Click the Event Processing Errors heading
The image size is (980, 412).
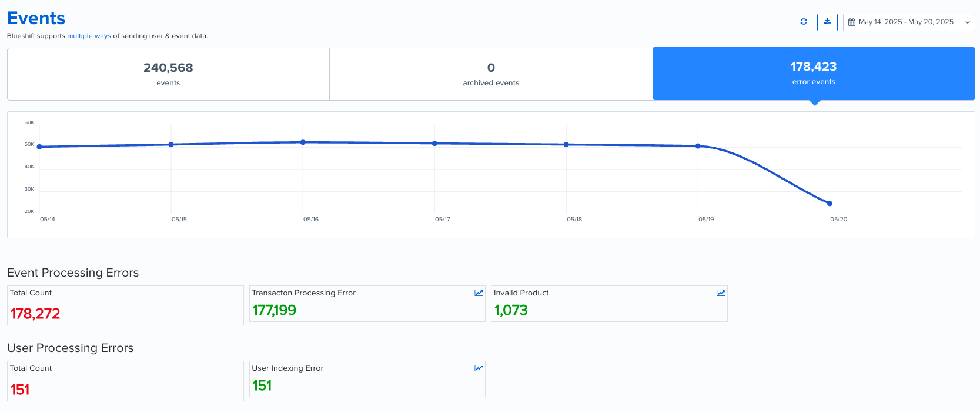73,273
